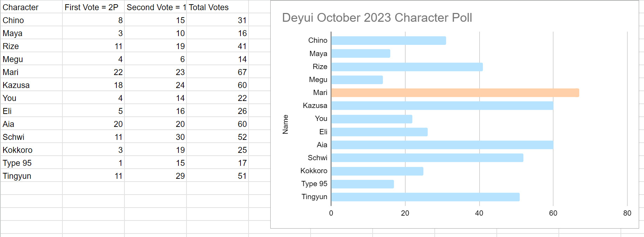Click the Tingyun bar in the chart
This screenshot has height=237, width=644.
[x=425, y=197]
